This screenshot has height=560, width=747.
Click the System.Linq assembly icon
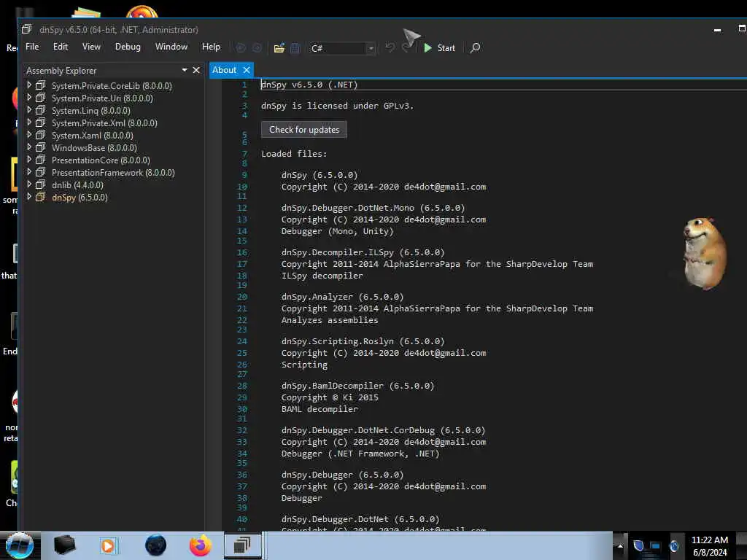click(x=41, y=110)
